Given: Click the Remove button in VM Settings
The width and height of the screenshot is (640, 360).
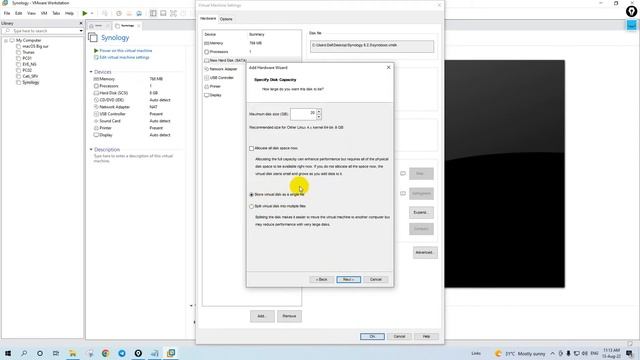Looking at the screenshot, I should 289,316.
